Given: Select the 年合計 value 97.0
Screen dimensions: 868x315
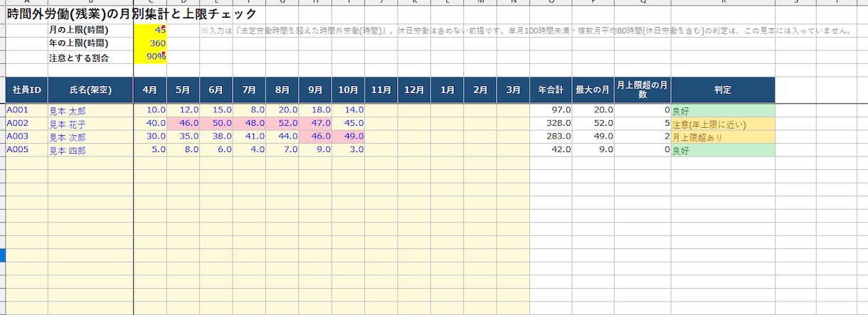Looking at the screenshot, I should pos(551,110).
